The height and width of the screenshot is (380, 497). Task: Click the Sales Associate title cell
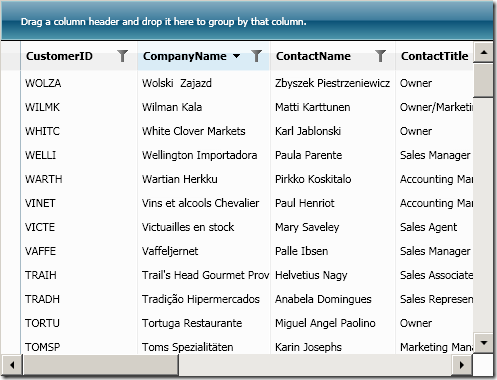tap(434, 275)
